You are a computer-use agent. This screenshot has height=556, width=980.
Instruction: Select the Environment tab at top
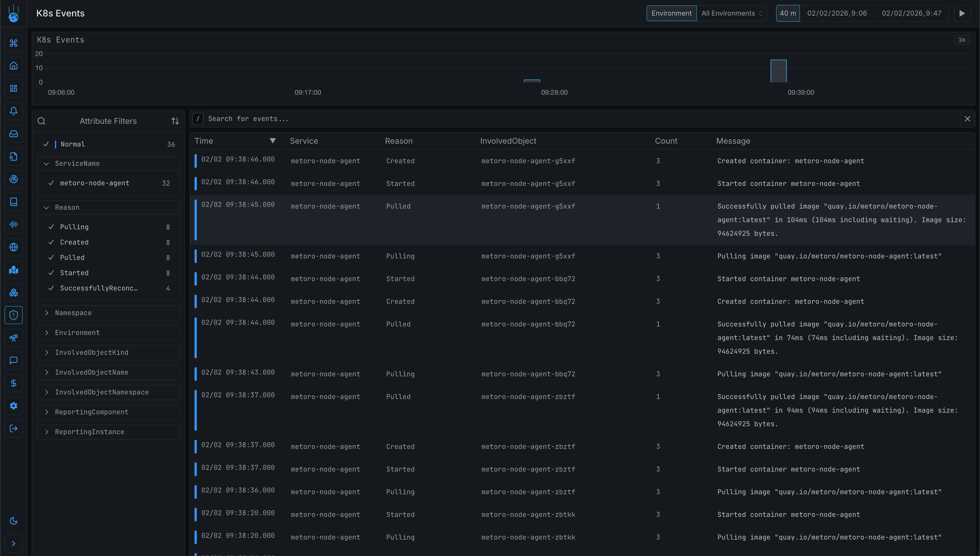point(671,13)
